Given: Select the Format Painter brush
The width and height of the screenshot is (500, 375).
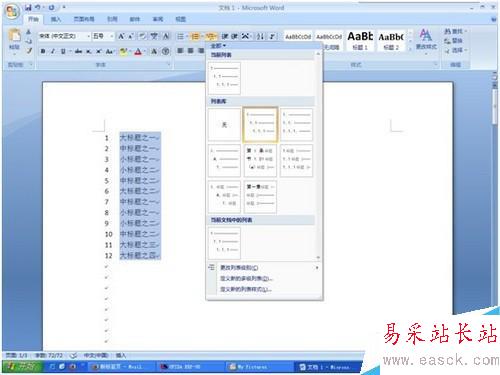Looking at the screenshot, I should (29, 51).
